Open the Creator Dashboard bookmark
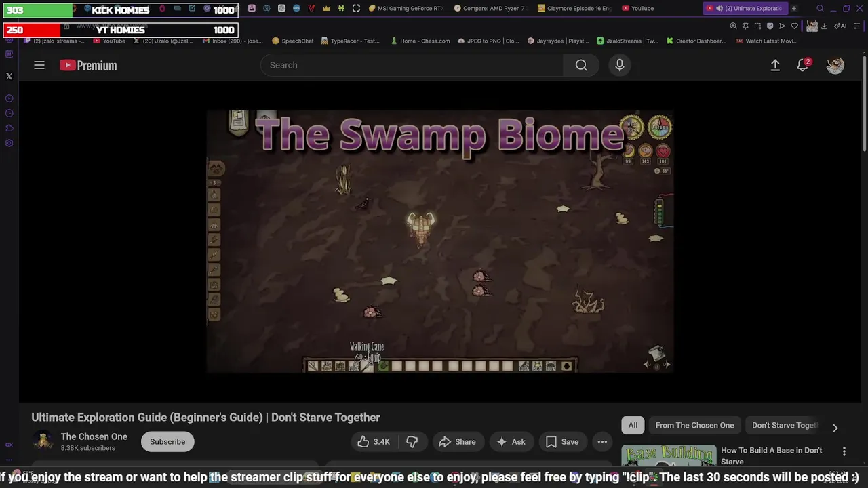The width and height of the screenshot is (868, 488). [x=696, y=41]
